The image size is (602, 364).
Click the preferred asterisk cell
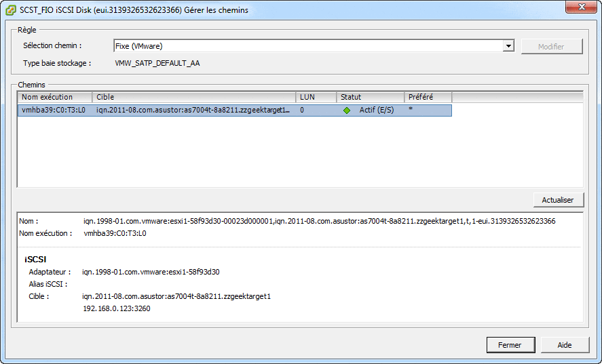[411, 109]
